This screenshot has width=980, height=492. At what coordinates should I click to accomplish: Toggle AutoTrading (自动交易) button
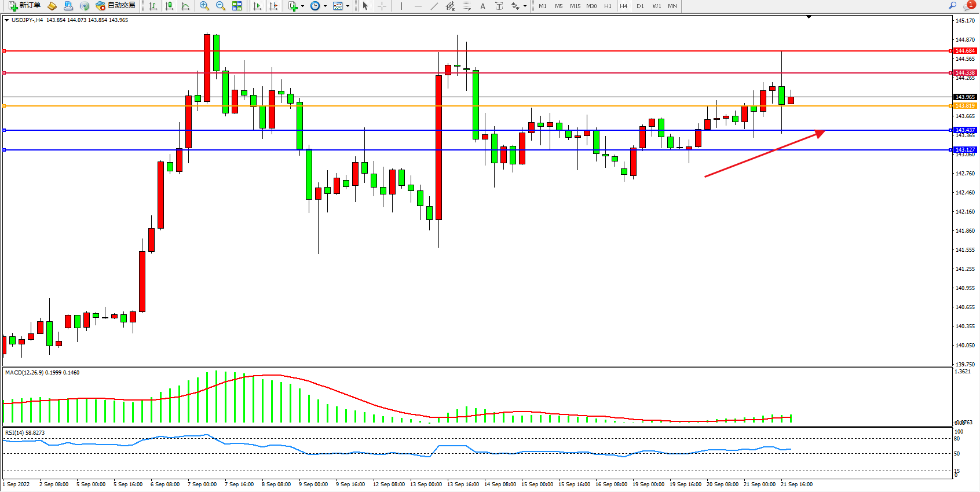pos(115,6)
